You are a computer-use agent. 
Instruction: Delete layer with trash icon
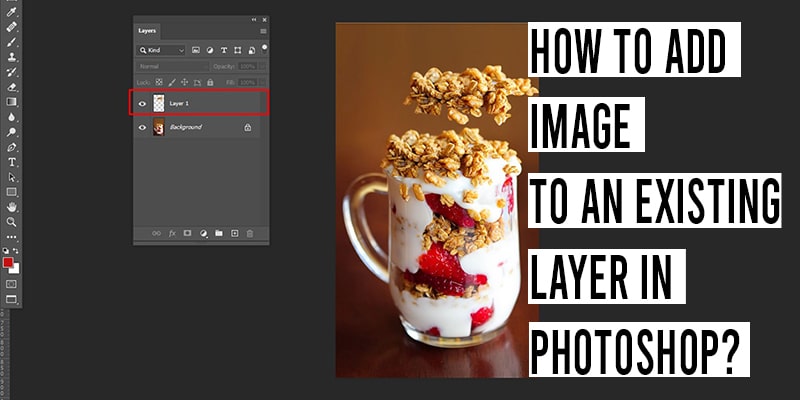click(250, 233)
